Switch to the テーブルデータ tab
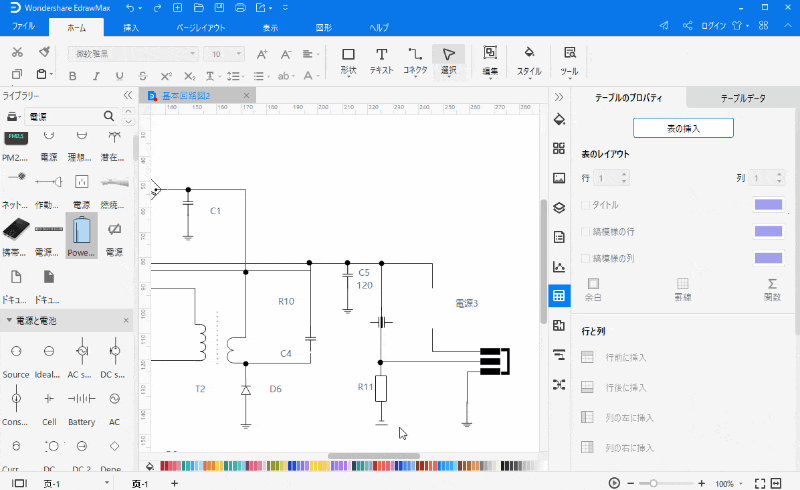Screen dimensions: 800x490 point(743,98)
